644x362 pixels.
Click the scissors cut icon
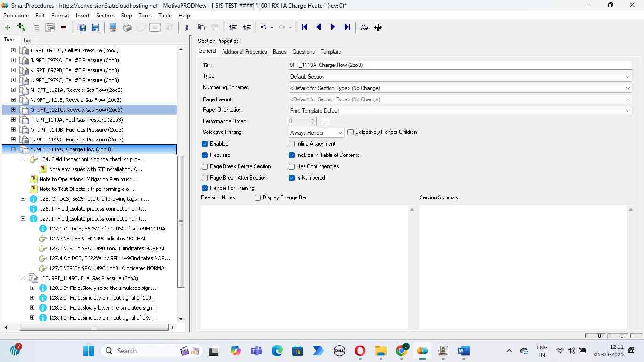point(187,27)
